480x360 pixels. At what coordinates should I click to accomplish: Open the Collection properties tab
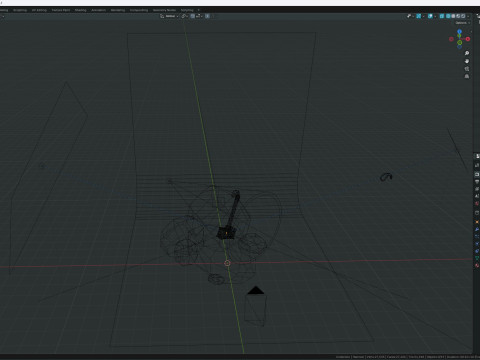tap(477, 213)
